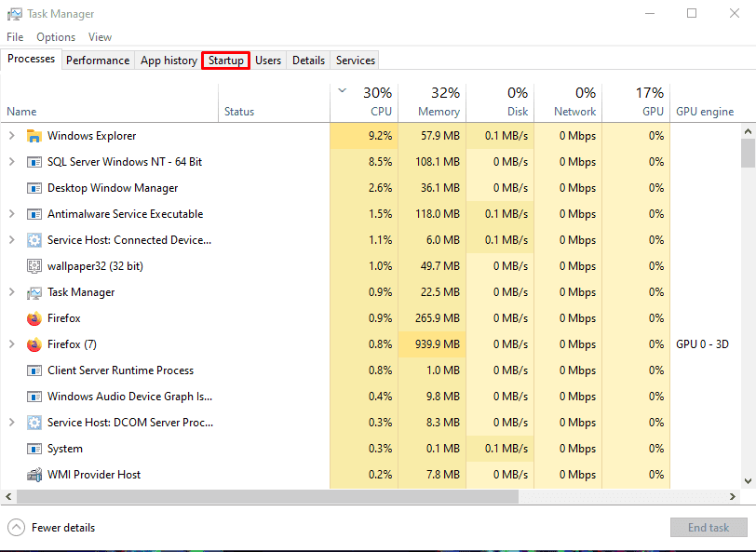Expand the Service Host: DCOM Server row
This screenshot has height=552, width=756.
pyautogui.click(x=11, y=423)
